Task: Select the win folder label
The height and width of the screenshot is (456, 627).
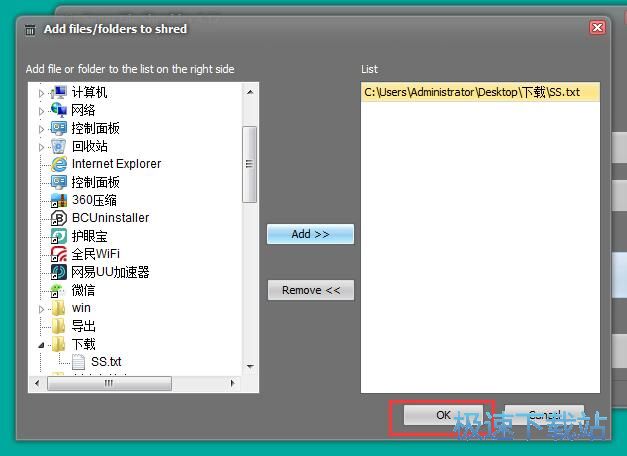Action: (x=81, y=308)
